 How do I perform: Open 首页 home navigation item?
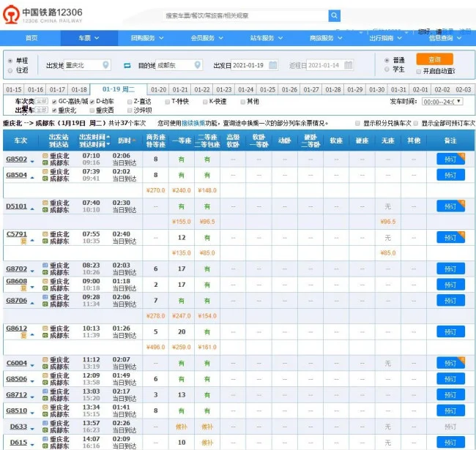coord(31,38)
